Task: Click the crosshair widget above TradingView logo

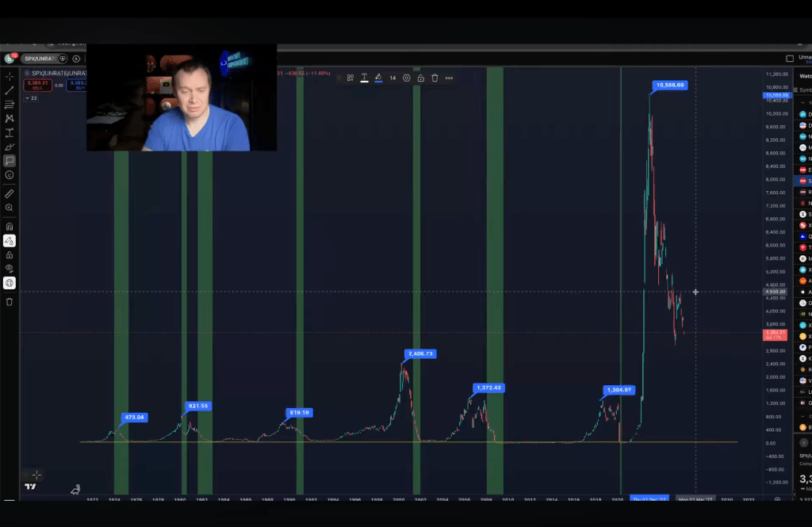Action: point(36,475)
